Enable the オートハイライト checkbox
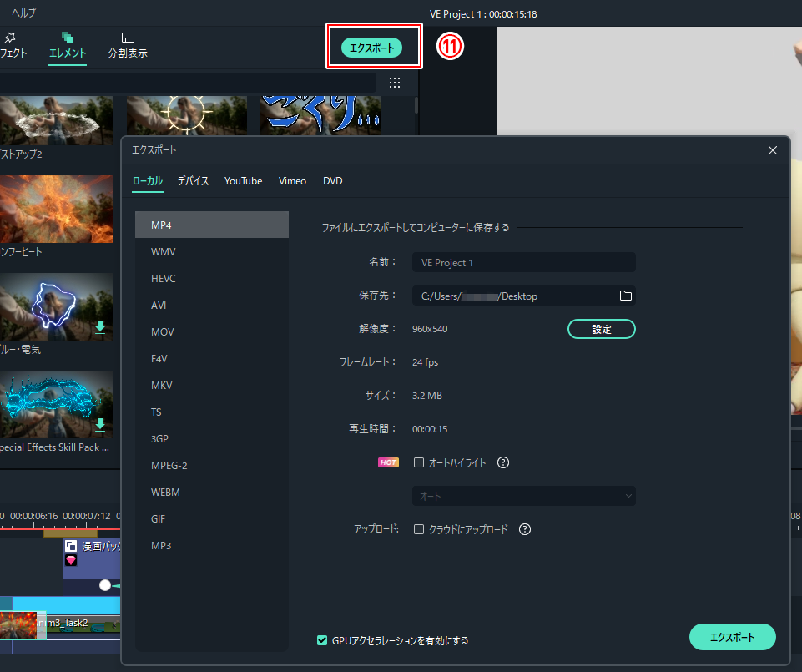The width and height of the screenshot is (802, 672). pyautogui.click(x=419, y=462)
